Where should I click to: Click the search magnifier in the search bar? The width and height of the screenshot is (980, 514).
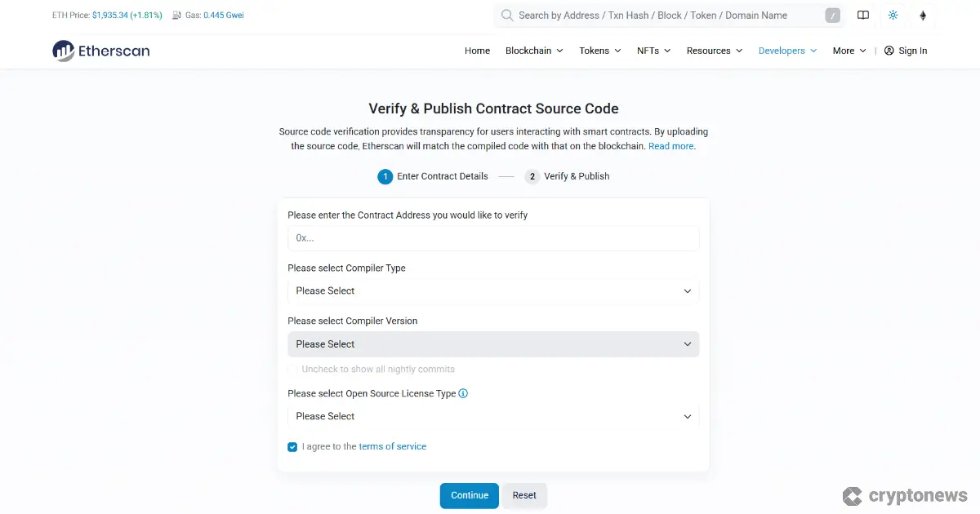point(506,15)
